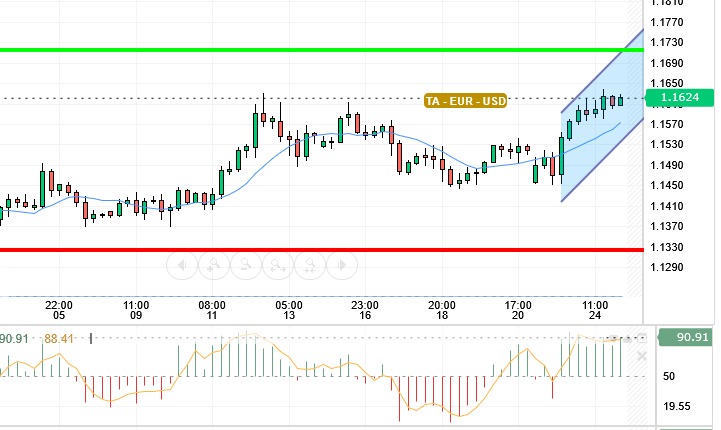Click the 1.1690 price axis label
721x430 pixels.
coord(667,63)
